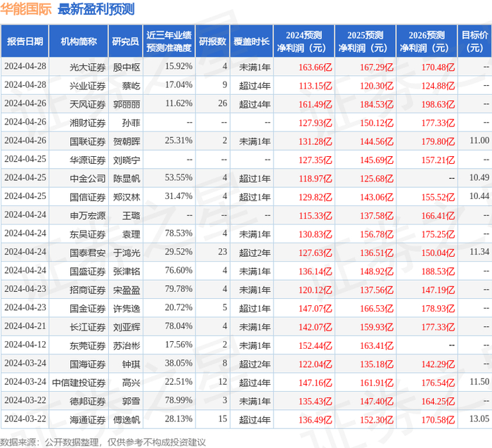This screenshot has width=492, height=448.
Task: Select analyst name 郑汉林
Action: (127, 197)
